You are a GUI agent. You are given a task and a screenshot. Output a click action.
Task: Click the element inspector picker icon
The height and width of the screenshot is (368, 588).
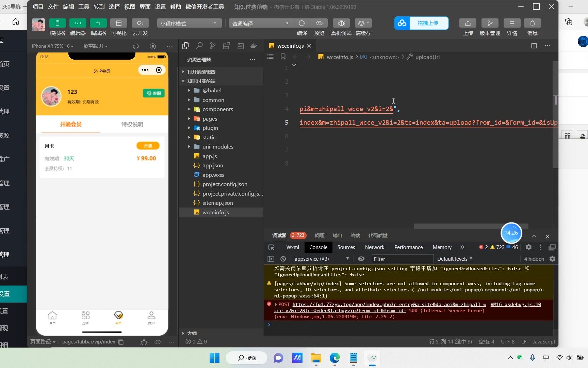[x=271, y=247]
